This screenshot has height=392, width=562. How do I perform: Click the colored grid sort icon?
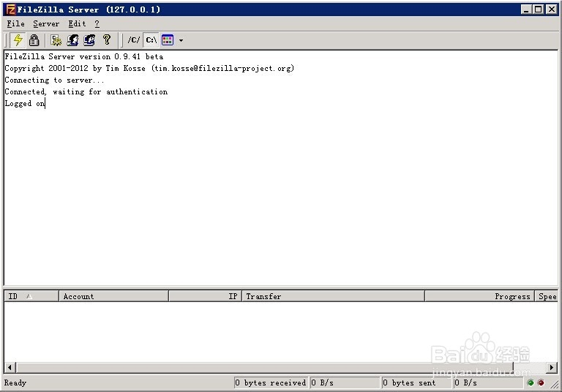coord(168,39)
